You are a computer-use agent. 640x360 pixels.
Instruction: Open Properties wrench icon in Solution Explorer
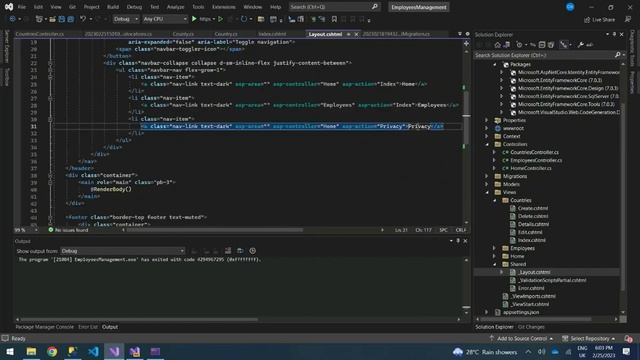580,45
